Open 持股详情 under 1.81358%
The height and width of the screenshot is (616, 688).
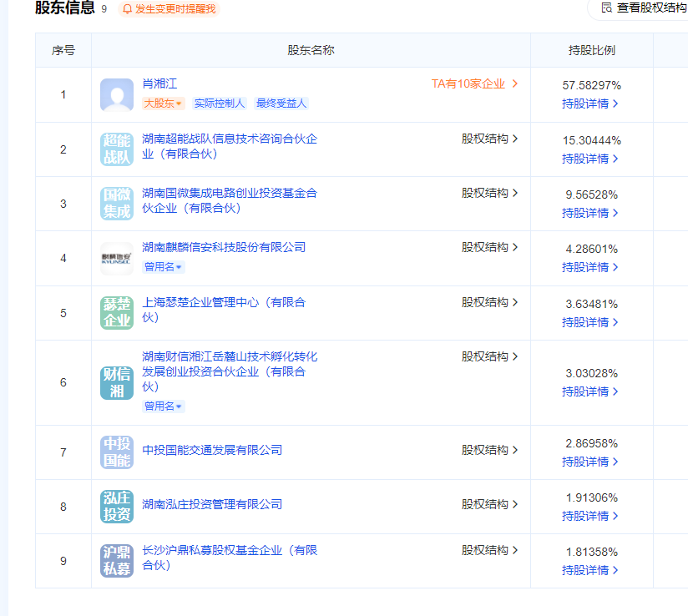(589, 570)
